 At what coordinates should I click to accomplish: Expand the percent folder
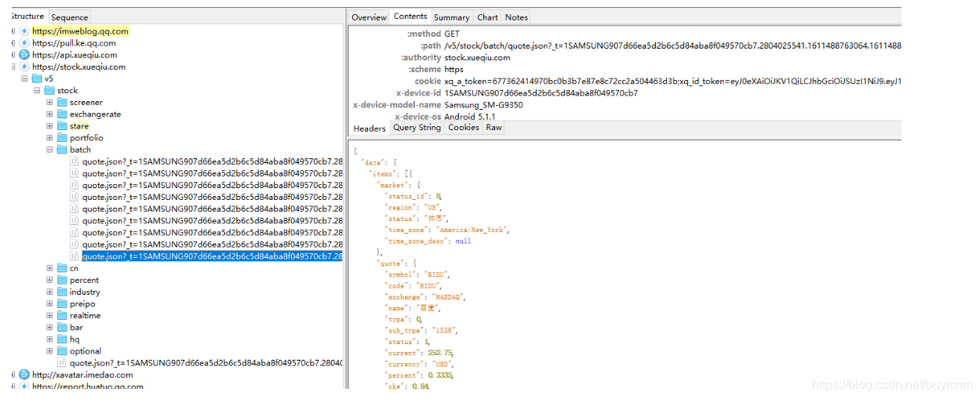49,280
